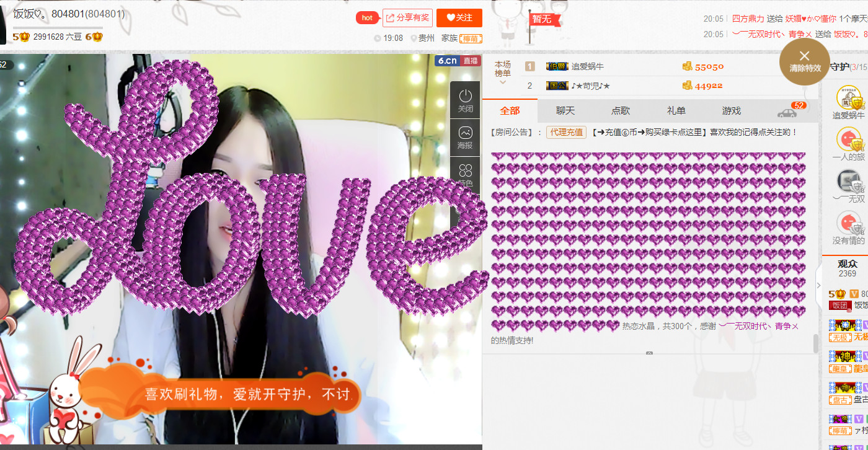Click the 6.cn 直播 logo on video
The width and height of the screenshot is (868, 450).
[x=458, y=60]
